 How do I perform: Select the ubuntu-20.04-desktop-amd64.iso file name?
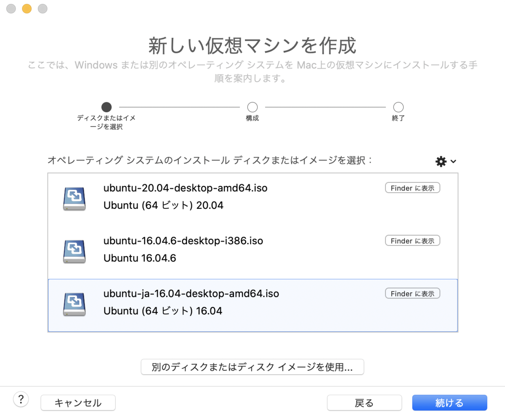tap(186, 188)
